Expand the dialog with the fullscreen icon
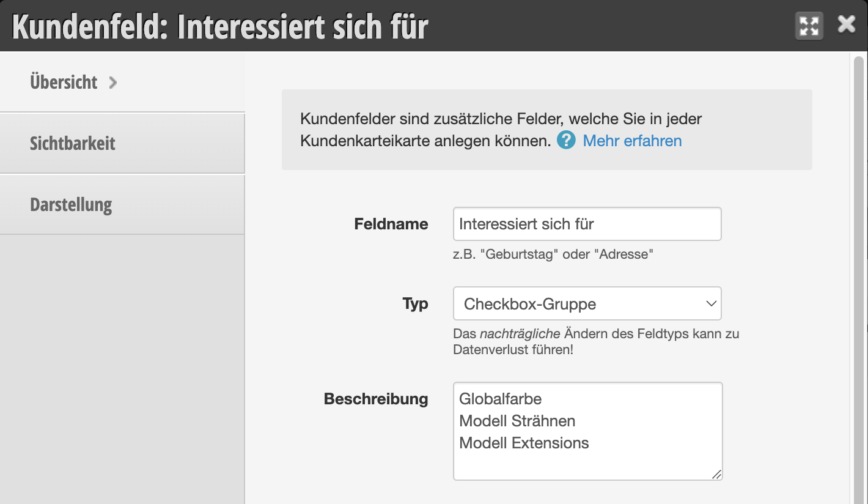The image size is (868, 504). (x=809, y=26)
